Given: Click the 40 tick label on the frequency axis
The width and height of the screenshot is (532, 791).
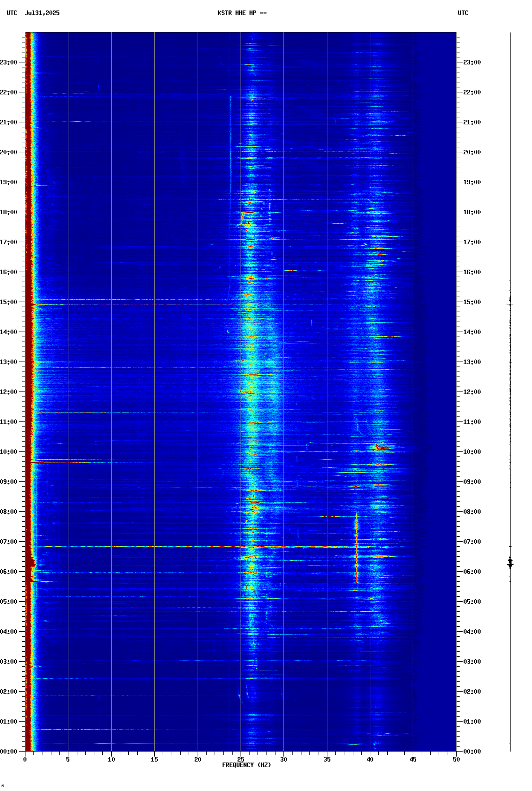Looking at the screenshot, I should tap(370, 760).
